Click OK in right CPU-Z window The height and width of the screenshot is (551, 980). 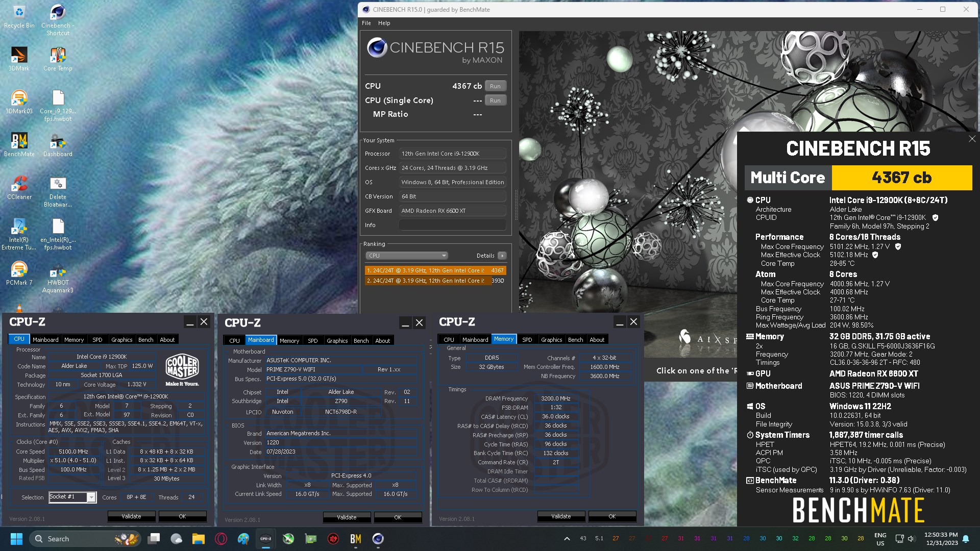click(x=612, y=516)
